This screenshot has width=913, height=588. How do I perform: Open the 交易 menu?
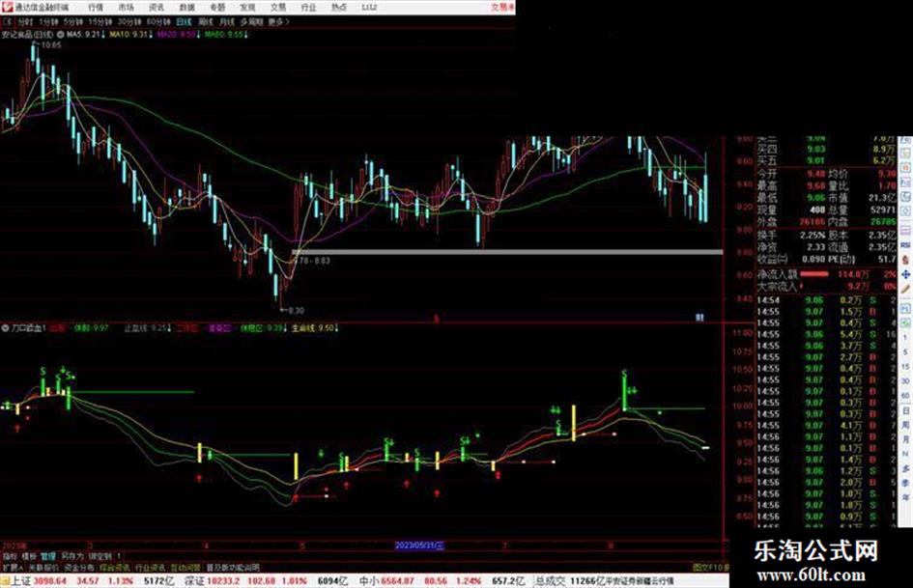coord(278,8)
